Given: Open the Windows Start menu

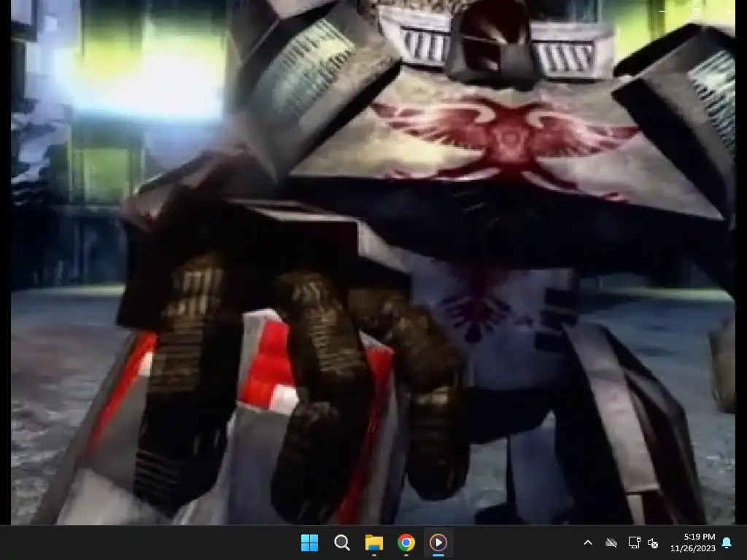Looking at the screenshot, I should pos(309,542).
